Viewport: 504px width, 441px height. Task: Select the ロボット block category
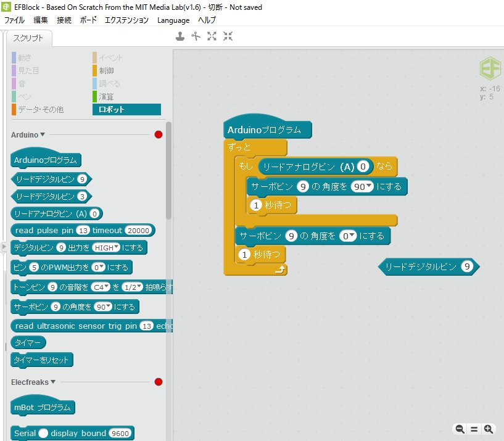click(x=126, y=109)
